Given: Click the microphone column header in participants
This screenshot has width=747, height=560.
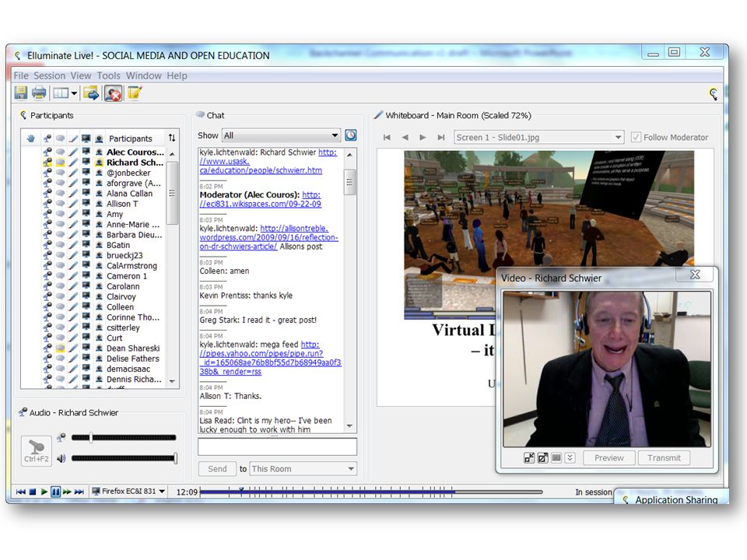Looking at the screenshot, I should tap(47, 138).
